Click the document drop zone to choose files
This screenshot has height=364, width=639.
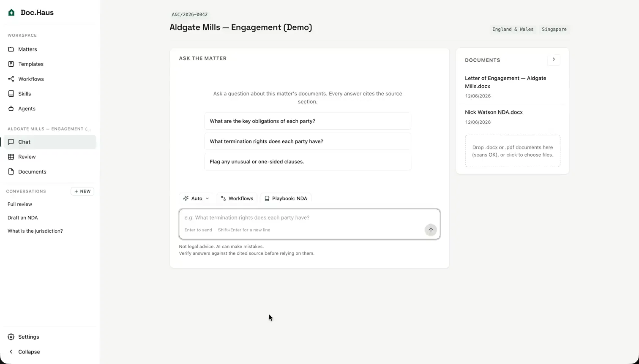(x=513, y=151)
